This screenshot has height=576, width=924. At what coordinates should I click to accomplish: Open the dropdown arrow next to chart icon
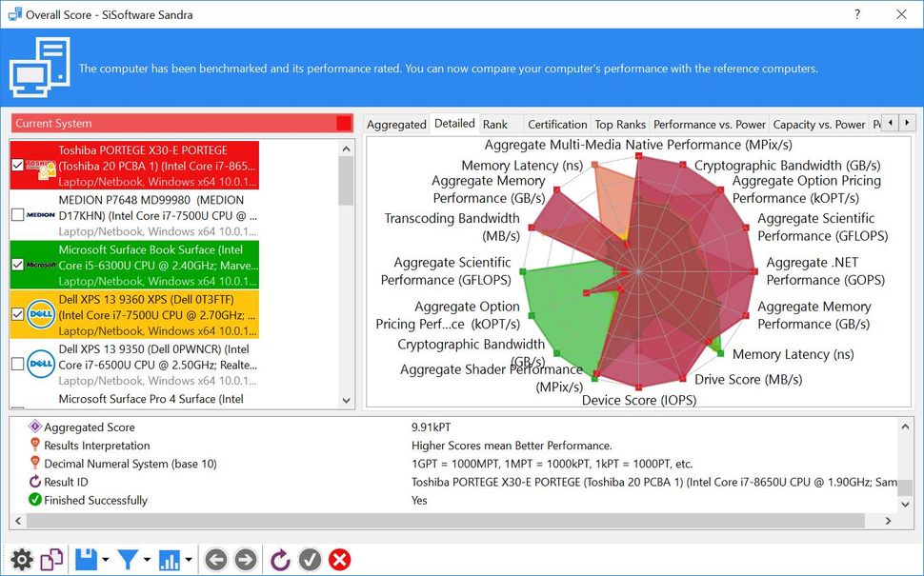188,560
